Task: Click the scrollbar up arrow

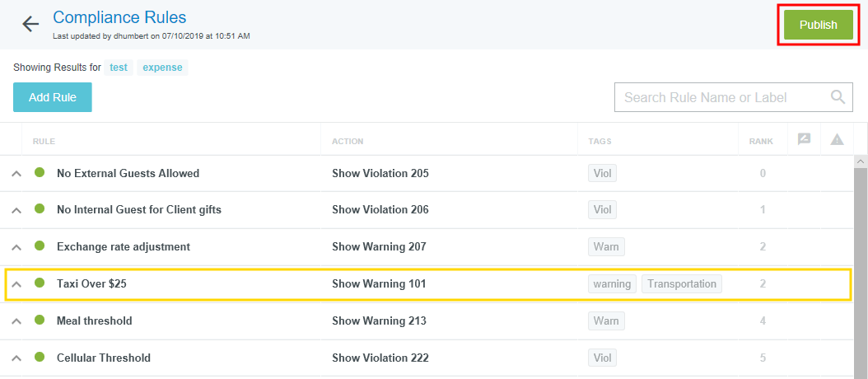Action: (861, 161)
